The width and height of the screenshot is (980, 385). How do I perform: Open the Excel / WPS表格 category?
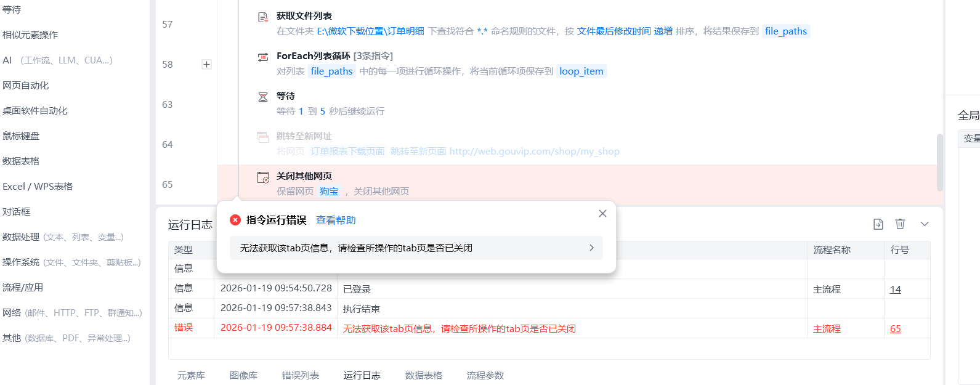(x=38, y=187)
